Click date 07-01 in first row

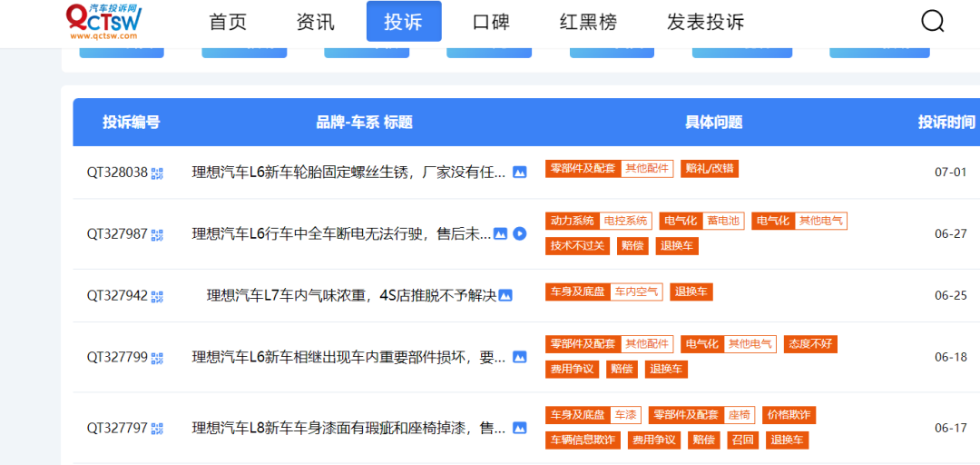tap(951, 173)
